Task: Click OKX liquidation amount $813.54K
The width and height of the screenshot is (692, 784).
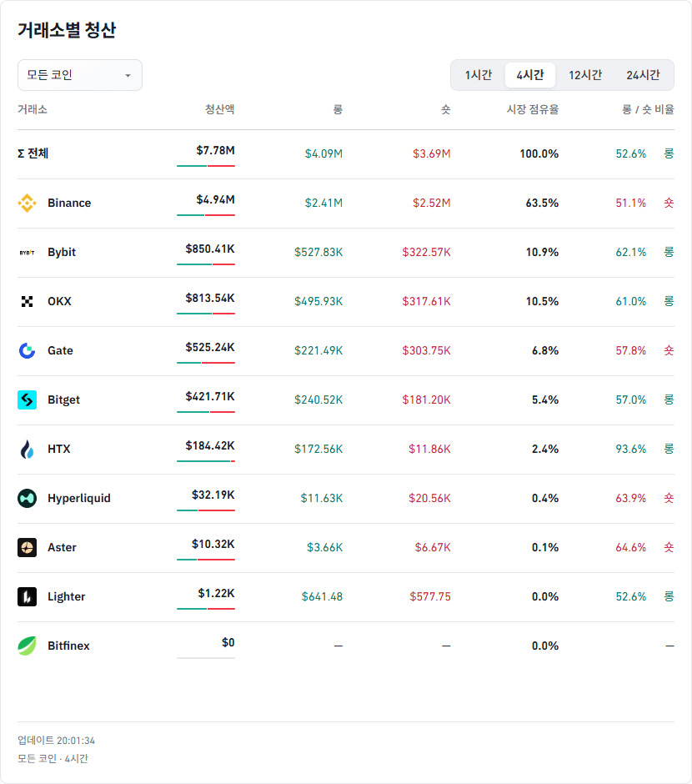Action: click(x=210, y=298)
